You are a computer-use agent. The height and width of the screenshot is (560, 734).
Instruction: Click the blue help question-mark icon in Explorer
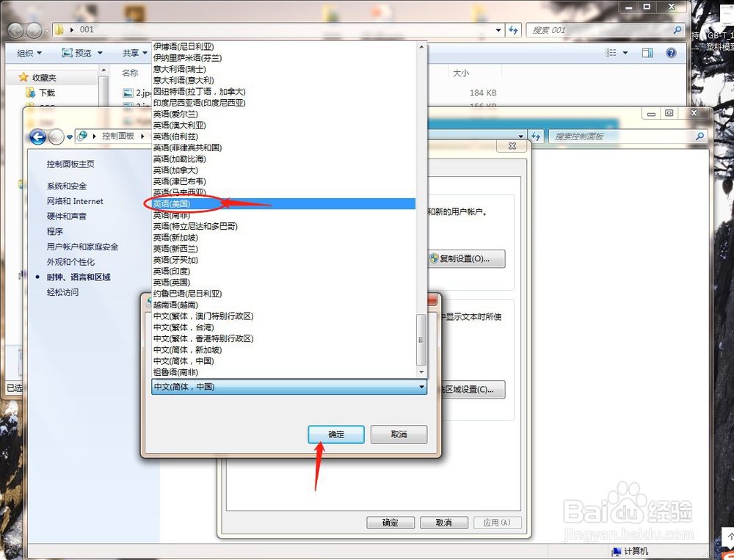click(x=672, y=52)
